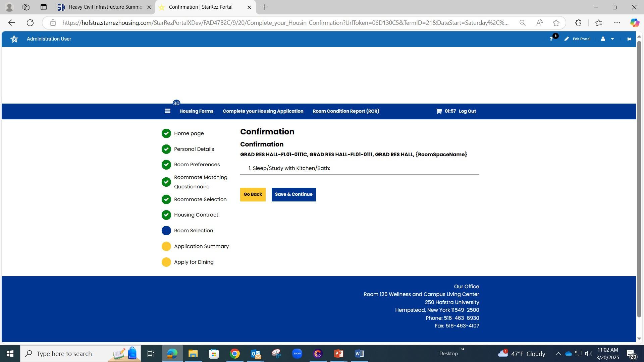
Task: Show hidden system tray icons chevron
Action: 558,354
